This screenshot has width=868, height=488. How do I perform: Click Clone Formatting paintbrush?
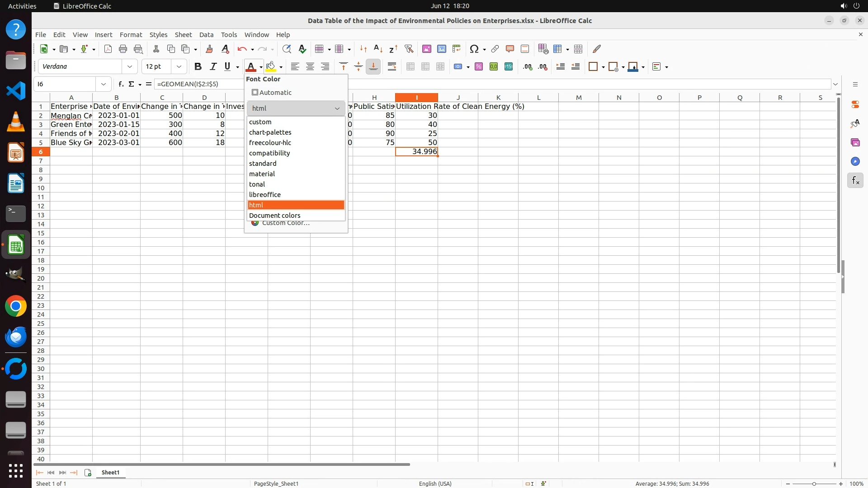coord(209,49)
